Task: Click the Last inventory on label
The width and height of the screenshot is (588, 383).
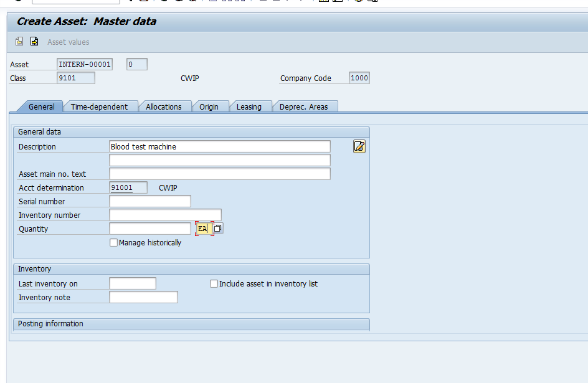Action: click(x=48, y=284)
